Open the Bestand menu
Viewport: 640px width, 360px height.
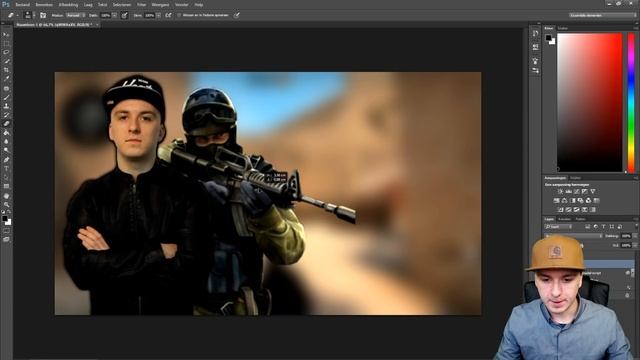22,5
